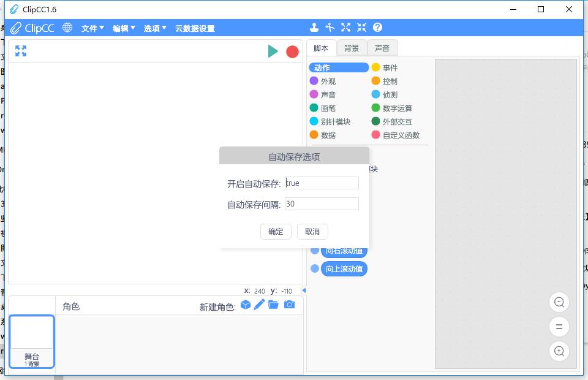Collapse the stage with small arrow

(x=304, y=291)
